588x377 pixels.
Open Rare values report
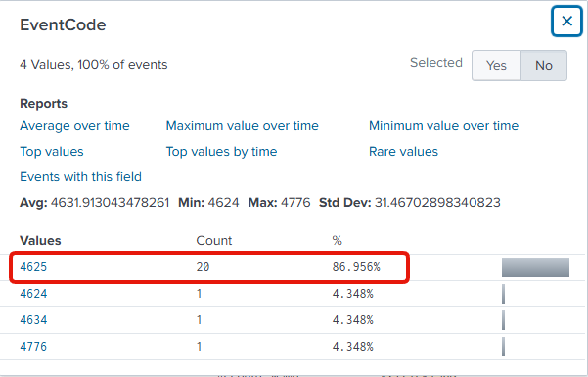click(x=403, y=152)
